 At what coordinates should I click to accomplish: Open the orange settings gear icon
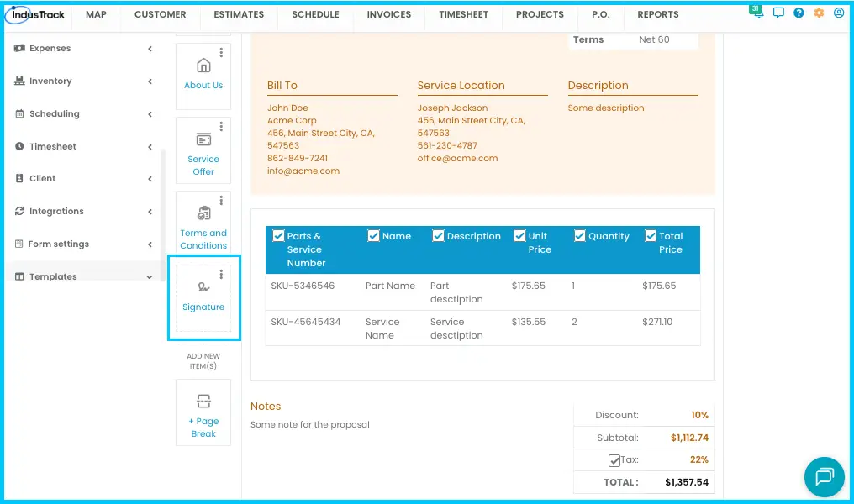(x=819, y=13)
